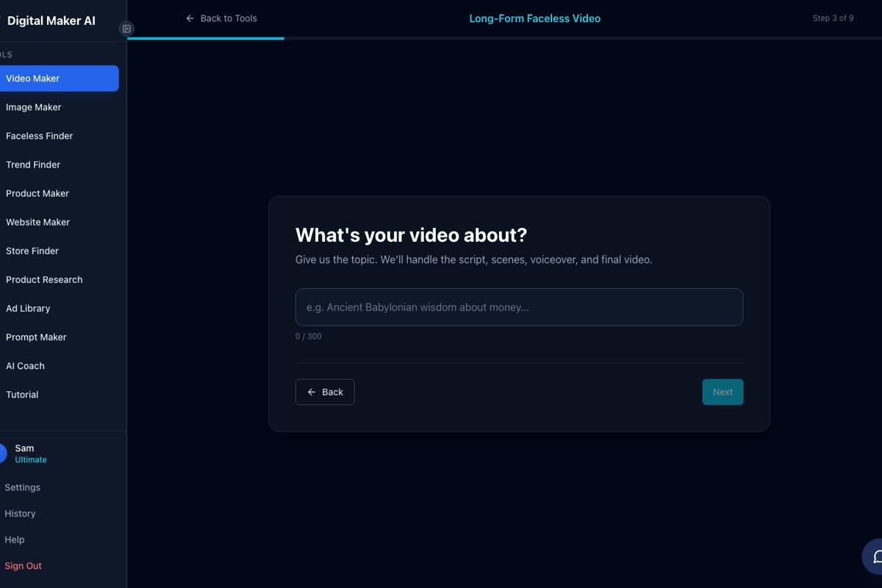Click the video topic input field

point(519,307)
